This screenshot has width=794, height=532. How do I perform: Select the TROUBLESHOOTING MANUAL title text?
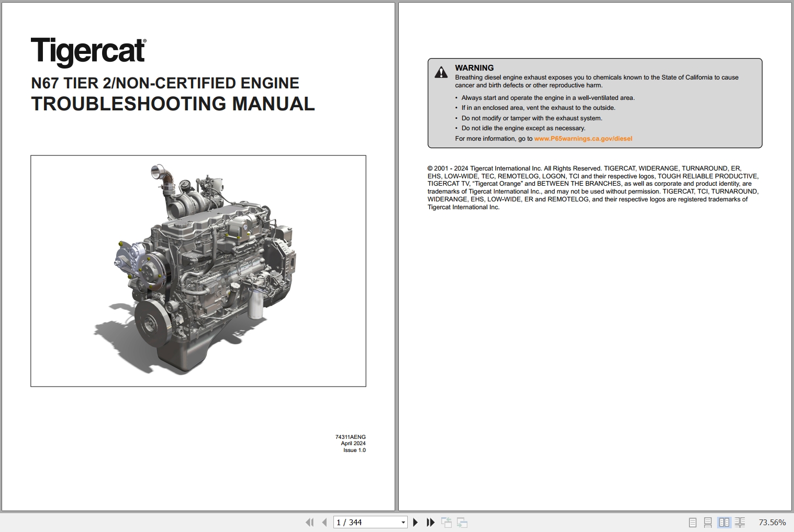coord(173,104)
